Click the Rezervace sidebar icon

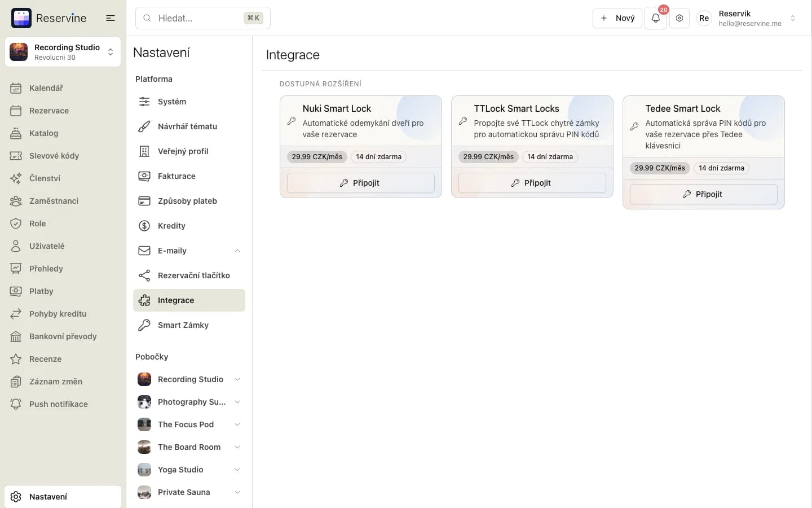pyautogui.click(x=16, y=111)
